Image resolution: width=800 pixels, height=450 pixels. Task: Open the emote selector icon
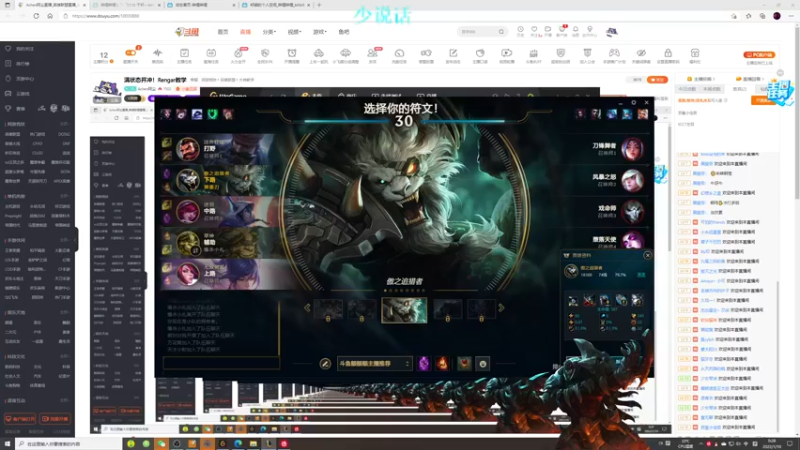click(483, 363)
